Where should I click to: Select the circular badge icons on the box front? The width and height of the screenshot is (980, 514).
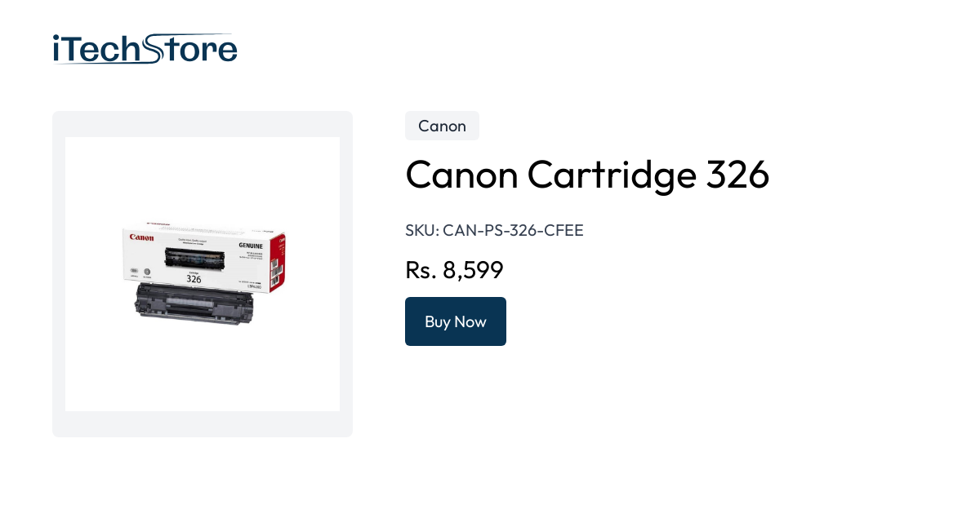pos(140,271)
